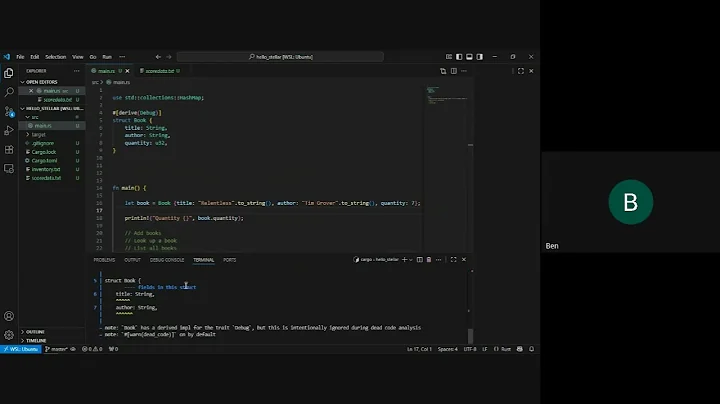Expand the target folder
This screenshot has height=404, width=720.
(51, 135)
